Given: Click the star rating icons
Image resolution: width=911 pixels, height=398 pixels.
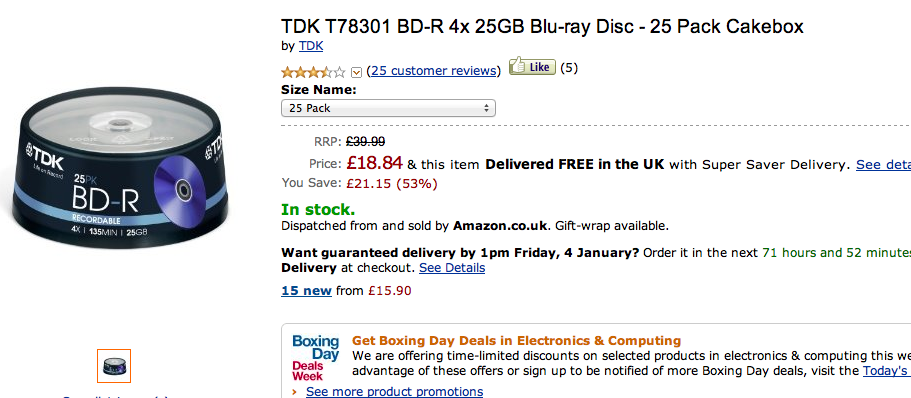Looking at the screenshot, I should tap(313, 72).
